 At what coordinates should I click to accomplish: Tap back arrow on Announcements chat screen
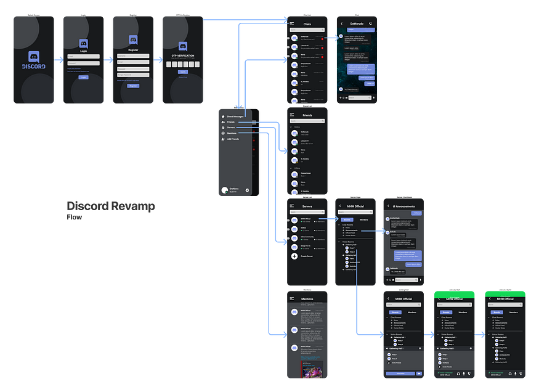(x=389, y=206)
